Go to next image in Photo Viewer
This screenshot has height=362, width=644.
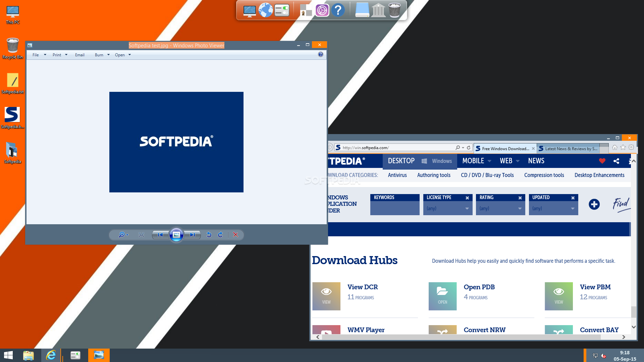193,235
